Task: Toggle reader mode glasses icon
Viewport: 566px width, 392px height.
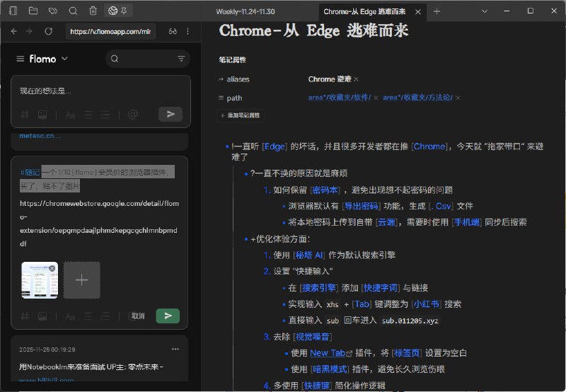Action: (x=173, y=31)
